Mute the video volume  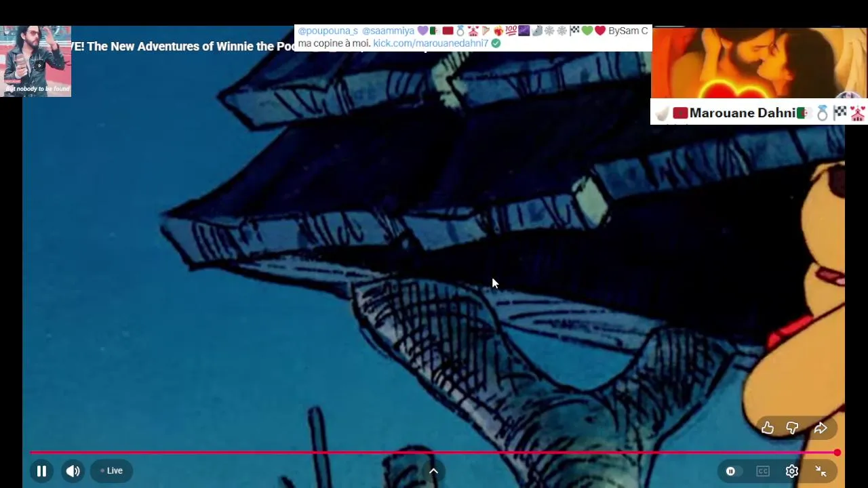(73, 471)
